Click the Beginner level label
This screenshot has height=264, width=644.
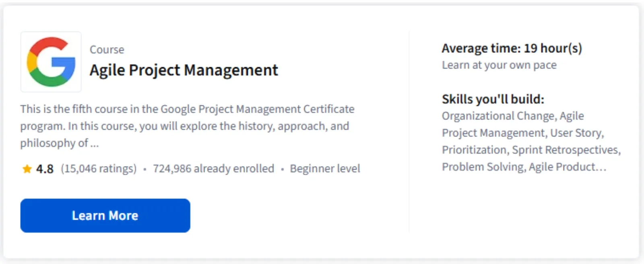pyautogui.click(x=325, y=169)
